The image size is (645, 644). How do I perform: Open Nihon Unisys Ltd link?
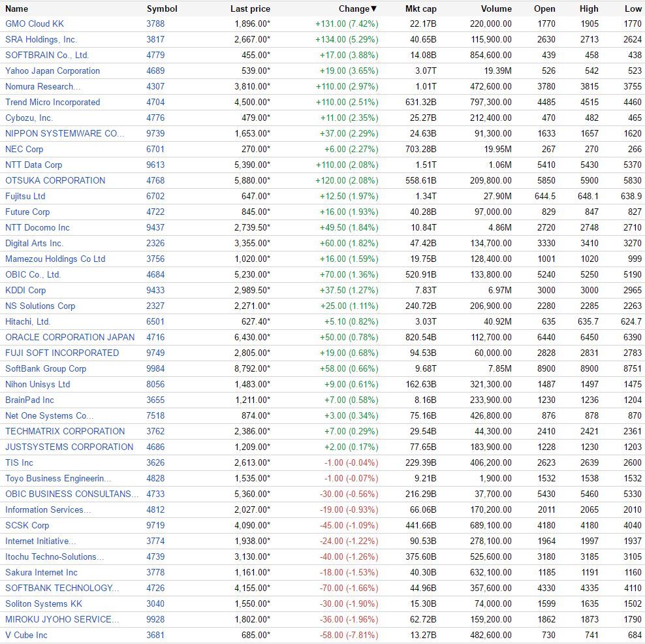38,384
